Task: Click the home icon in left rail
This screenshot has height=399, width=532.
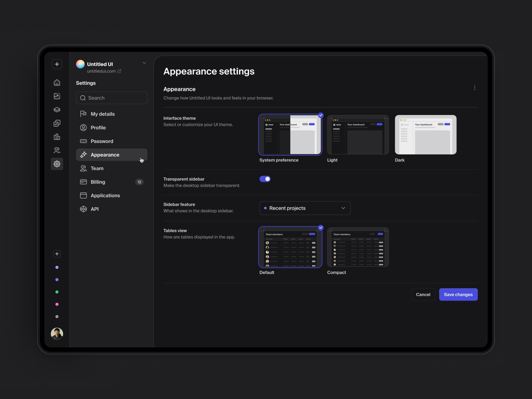Action: pos(57,83)
